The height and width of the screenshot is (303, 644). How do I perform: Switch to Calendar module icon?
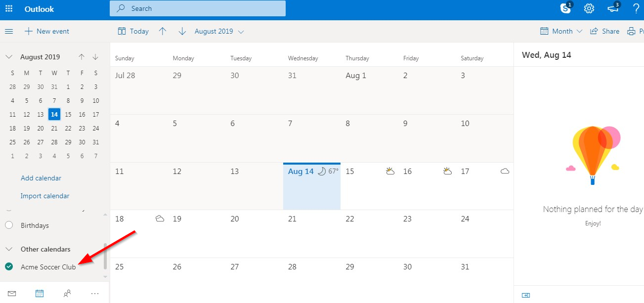pyautogui.click(x=40, y=294)
